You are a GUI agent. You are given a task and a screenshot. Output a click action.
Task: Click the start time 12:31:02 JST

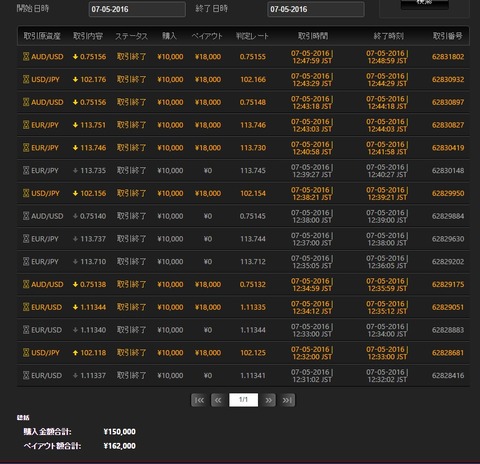click(x=312, y=380)
